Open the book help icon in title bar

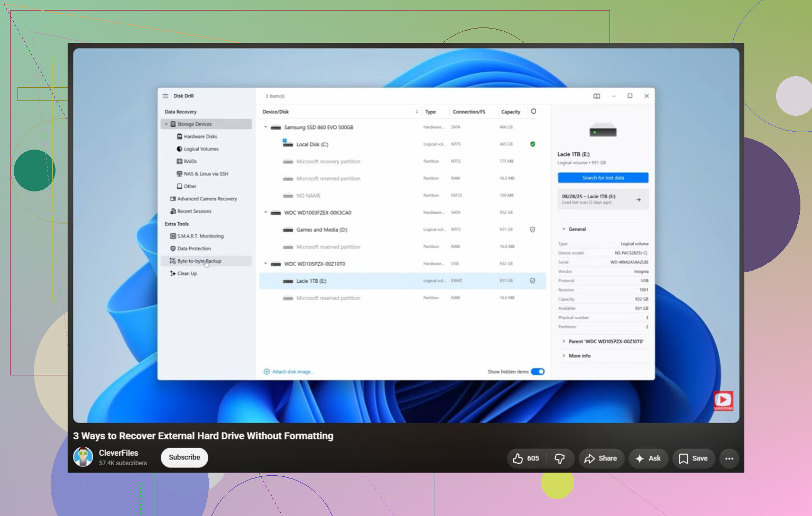597,96
